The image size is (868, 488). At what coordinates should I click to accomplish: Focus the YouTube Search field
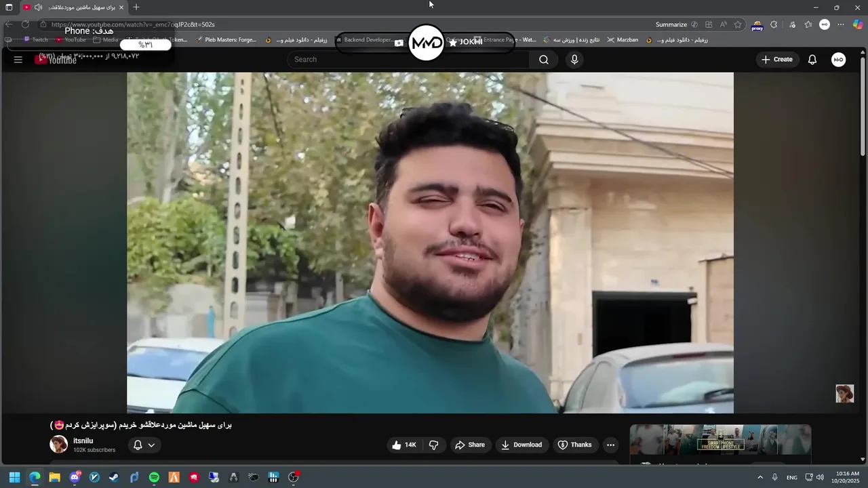[x=408, y=60]
